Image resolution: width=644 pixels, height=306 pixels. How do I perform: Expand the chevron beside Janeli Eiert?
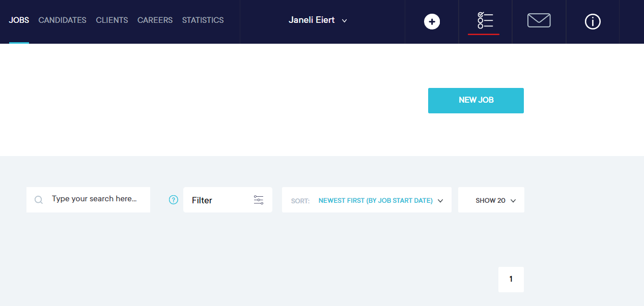pyautogui.click(x=345, y=21)
